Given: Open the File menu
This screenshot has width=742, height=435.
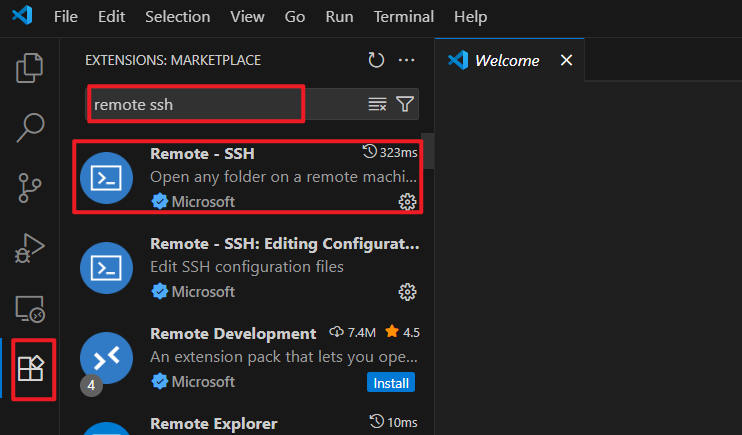Looking at the screenshot, I should click(x=66, y=17).
